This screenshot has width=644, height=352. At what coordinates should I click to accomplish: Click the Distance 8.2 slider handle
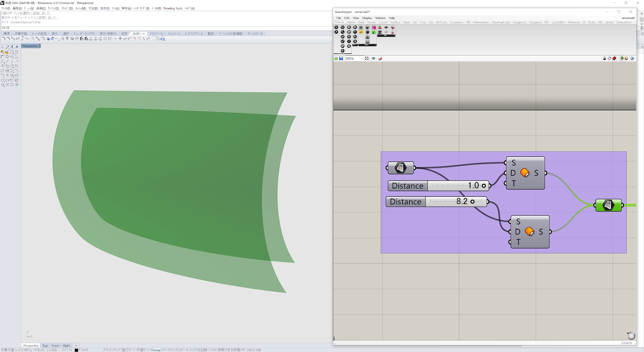(x=472, y=201)
